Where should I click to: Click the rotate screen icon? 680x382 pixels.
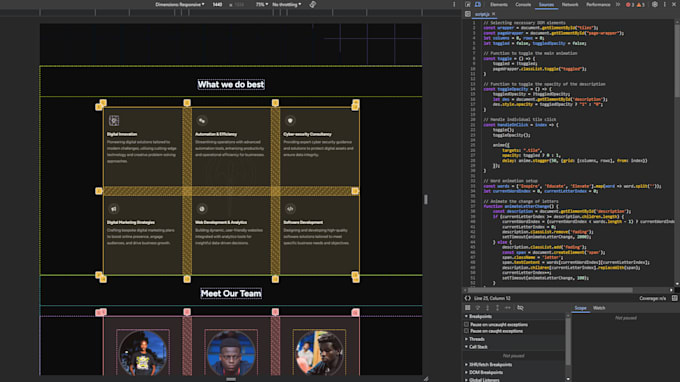click(x=313, y=4)
